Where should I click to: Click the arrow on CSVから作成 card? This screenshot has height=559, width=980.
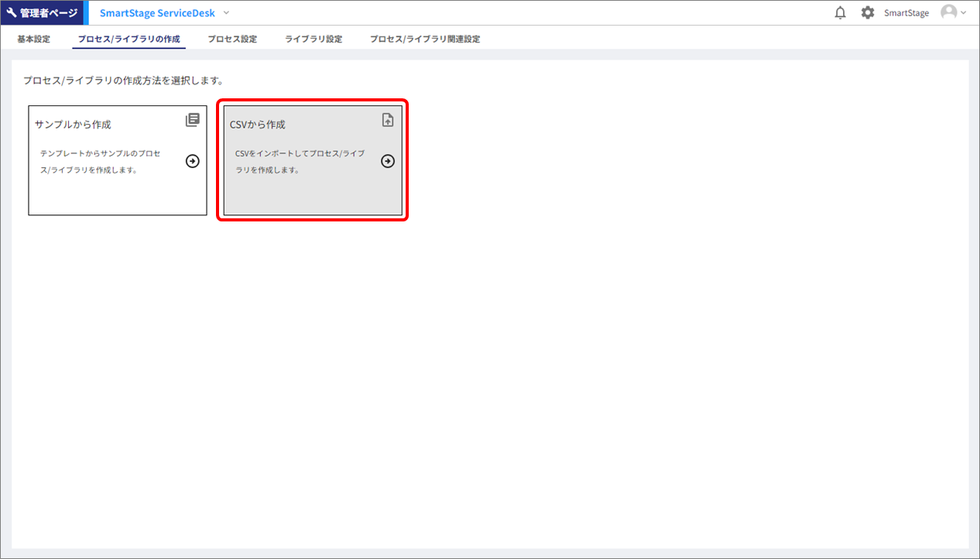click(388, 161)
